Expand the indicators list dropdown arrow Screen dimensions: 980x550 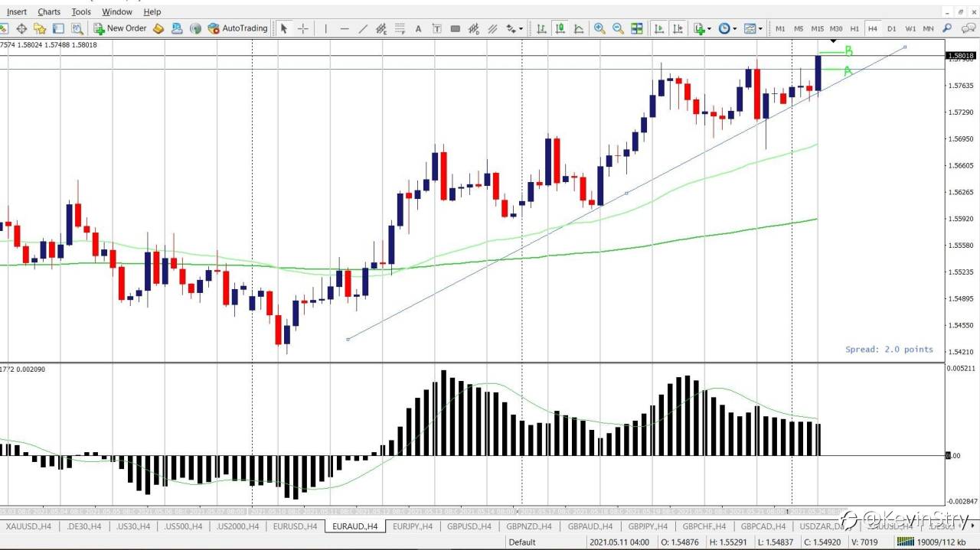(709, 28)
